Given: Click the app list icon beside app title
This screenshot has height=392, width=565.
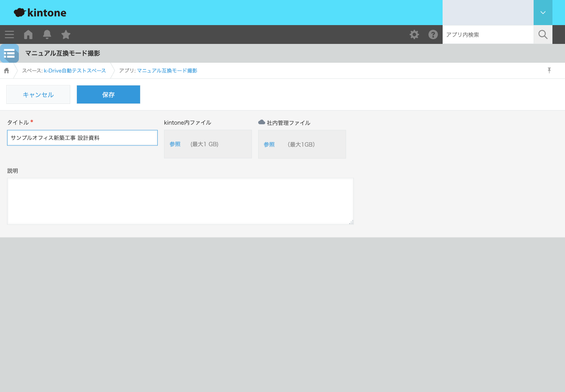Looking at the screenshot, I should click(9, 53).
